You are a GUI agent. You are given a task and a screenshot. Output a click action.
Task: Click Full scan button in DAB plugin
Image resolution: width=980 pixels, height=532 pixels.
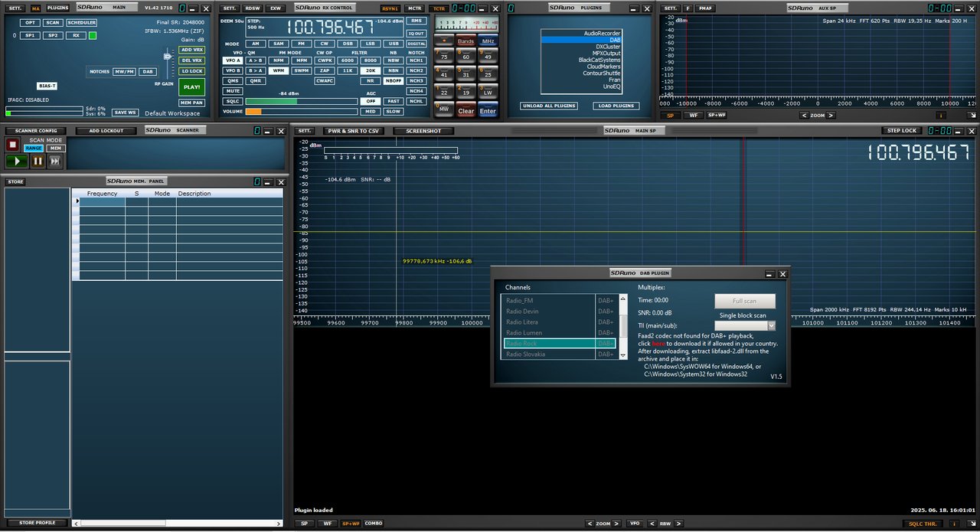[x=745, y=301]
